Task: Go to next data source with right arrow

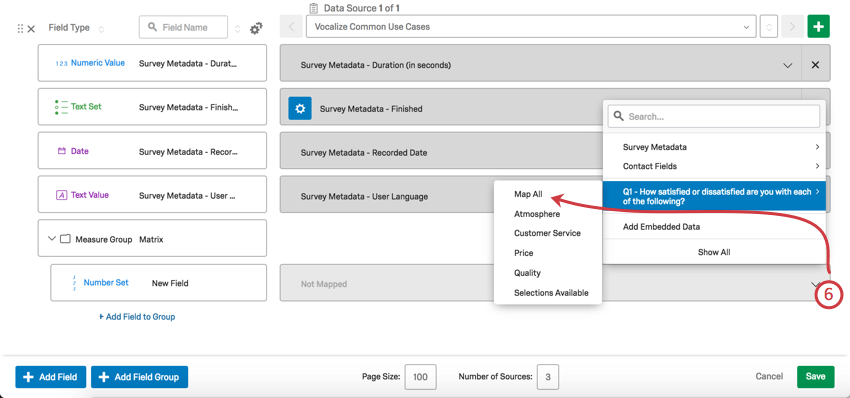Action: click(793, 27)
